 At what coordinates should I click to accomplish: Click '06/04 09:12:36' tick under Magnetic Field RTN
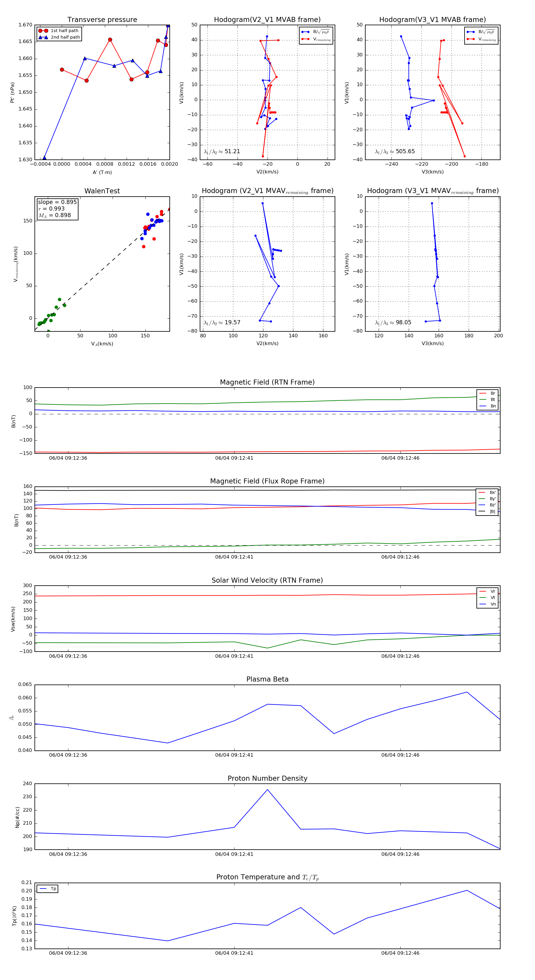68,458
